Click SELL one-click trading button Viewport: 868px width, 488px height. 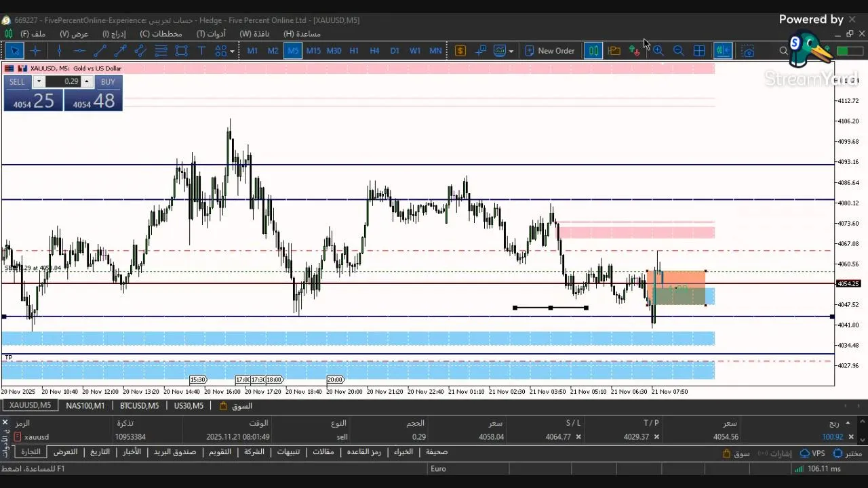17,82
